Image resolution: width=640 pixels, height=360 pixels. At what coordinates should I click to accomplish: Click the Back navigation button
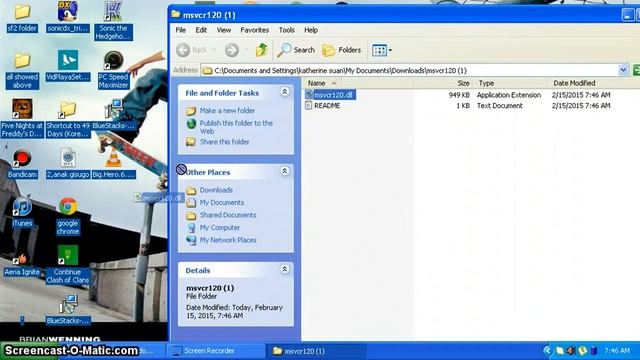[192, 50]
